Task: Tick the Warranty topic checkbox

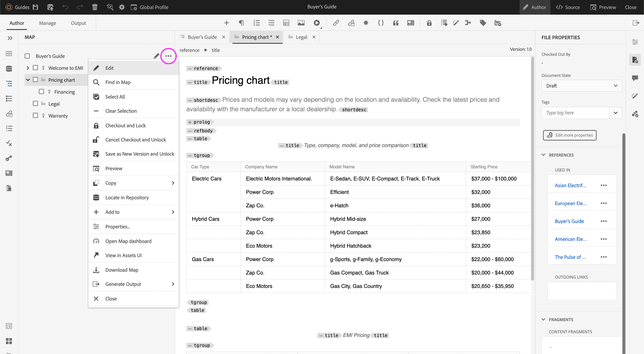Action: point(35,115)
